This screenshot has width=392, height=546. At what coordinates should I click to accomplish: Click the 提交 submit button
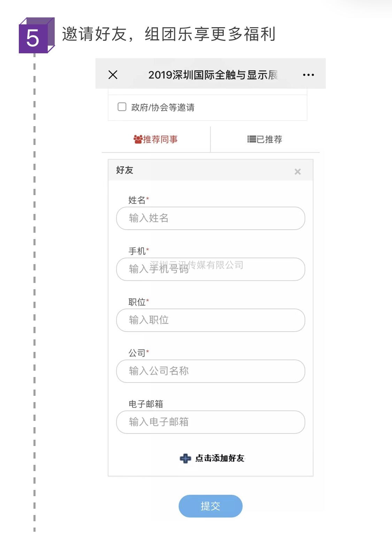tap(210, 506)
